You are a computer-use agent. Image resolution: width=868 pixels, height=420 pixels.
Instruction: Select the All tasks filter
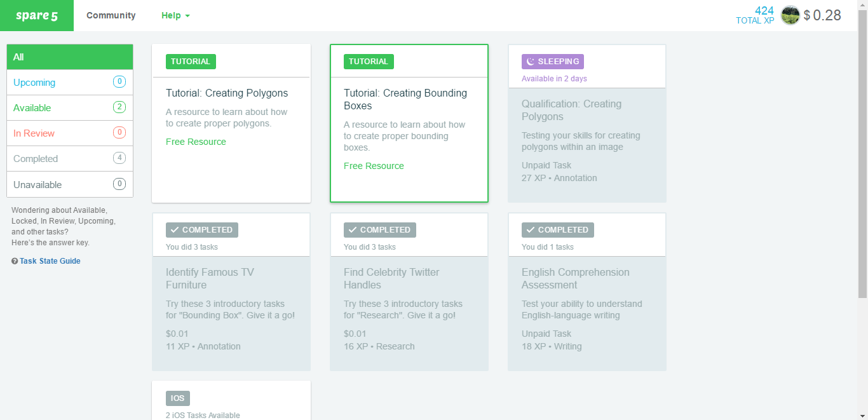(x=70, y=57)
